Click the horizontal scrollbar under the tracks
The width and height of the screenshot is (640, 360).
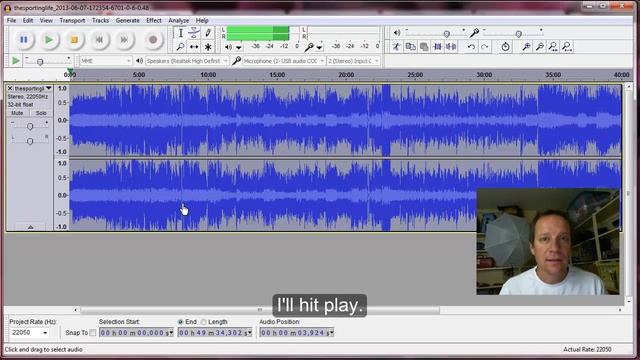260,310
